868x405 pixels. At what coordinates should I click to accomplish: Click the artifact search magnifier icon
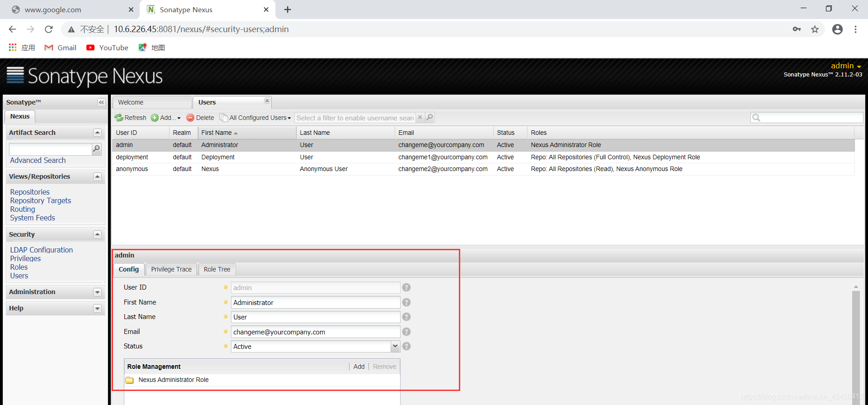pyautogui.click(x=96, y=149)
